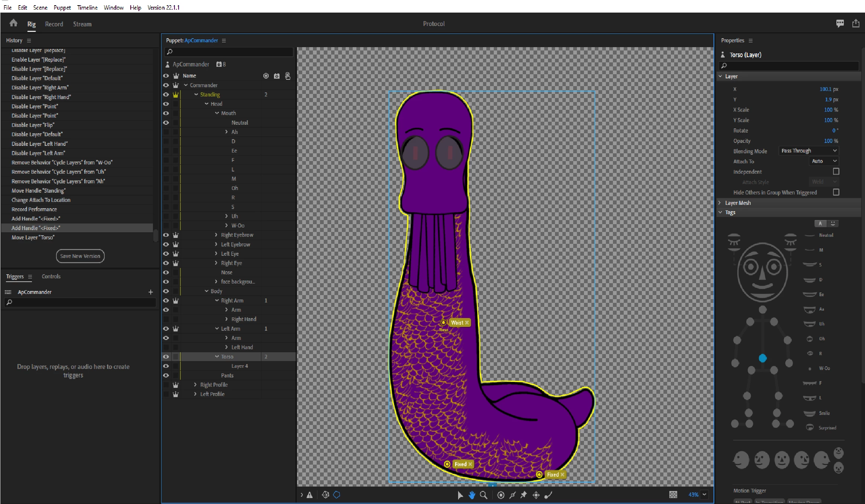The image size is (865, 504).
Task: Toggle the mesh display icon
Action: pyautogui.click(x=326, y=495)
